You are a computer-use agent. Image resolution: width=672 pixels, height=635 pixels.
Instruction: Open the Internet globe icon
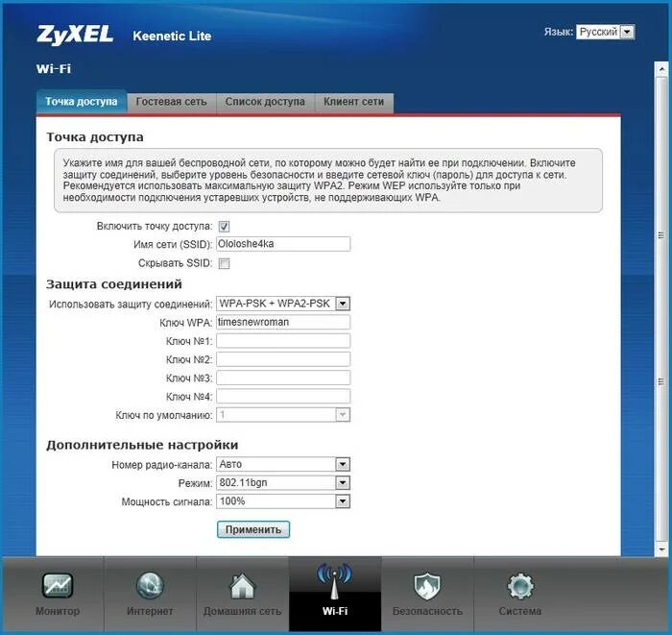pyautogui.click(x=150, y=585)
